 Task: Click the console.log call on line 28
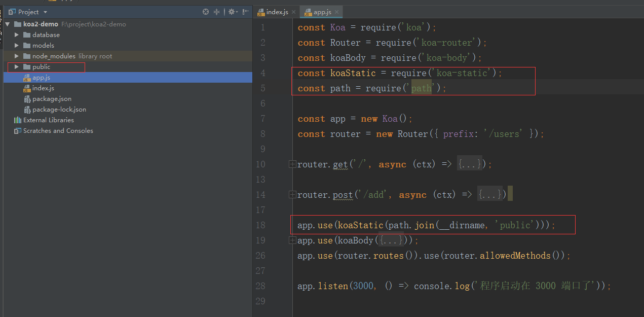point(442,286)
